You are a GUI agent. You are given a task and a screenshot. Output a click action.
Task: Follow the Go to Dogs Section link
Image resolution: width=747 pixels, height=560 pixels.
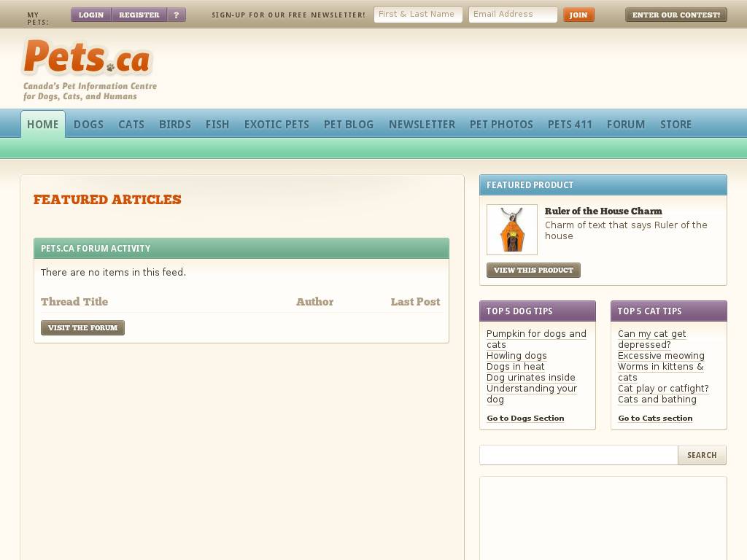pos(525,419)
